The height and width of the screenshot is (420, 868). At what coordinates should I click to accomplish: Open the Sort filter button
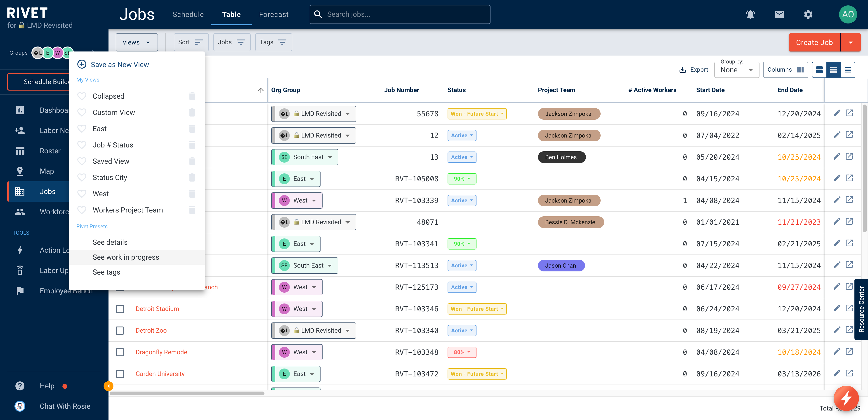point(191,42)
